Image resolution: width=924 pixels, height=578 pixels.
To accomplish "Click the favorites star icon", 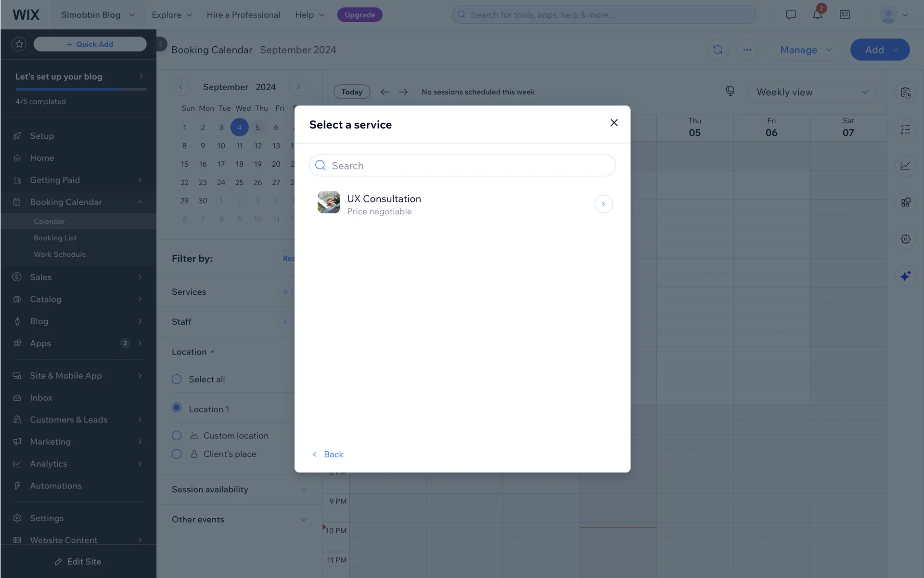I will (x=19, y=44).
